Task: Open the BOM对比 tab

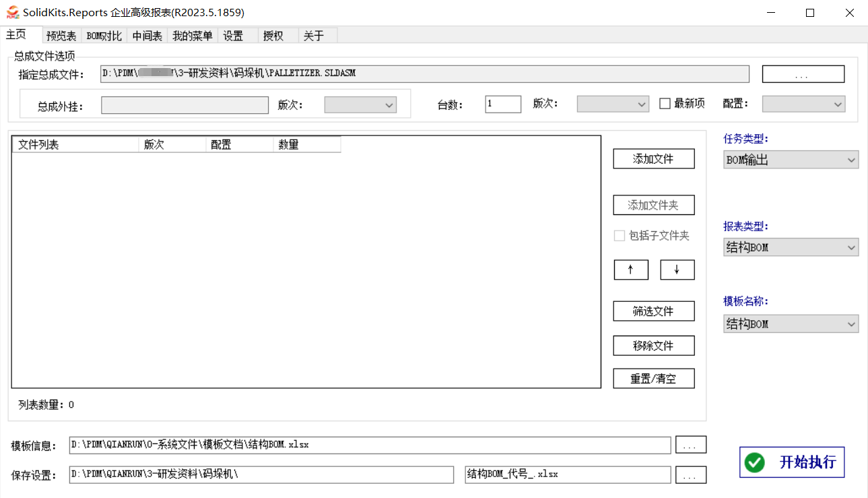Action: pyautogui.click(x=104, y=36)
